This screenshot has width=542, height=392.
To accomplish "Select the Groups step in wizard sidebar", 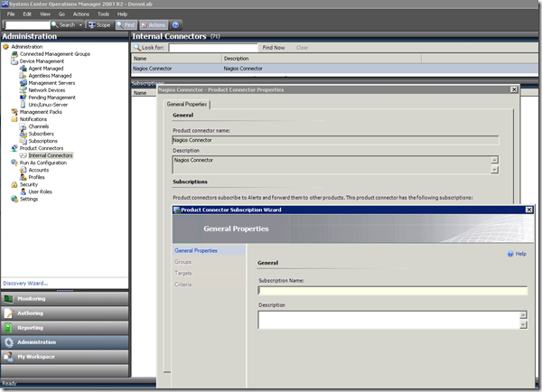I will pos(182,262).
